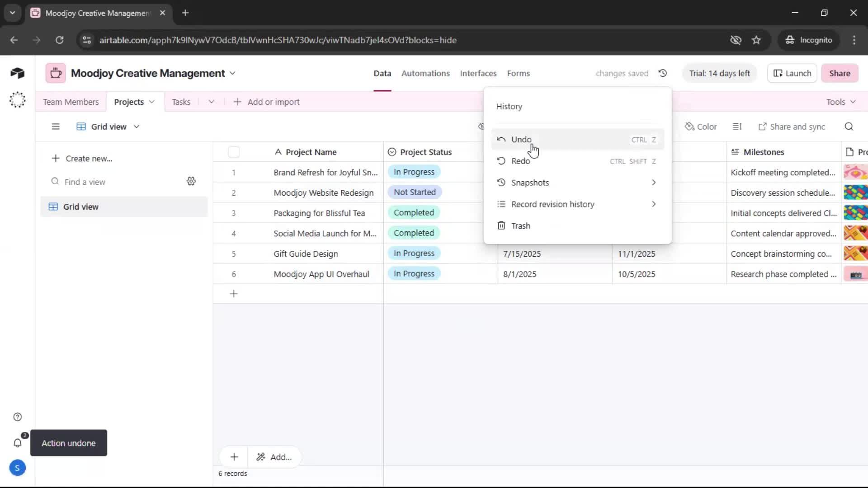This screenshot has height=488, width=868.
Task: Toggle the views sidebar hamburger icon
Action: 56,127
